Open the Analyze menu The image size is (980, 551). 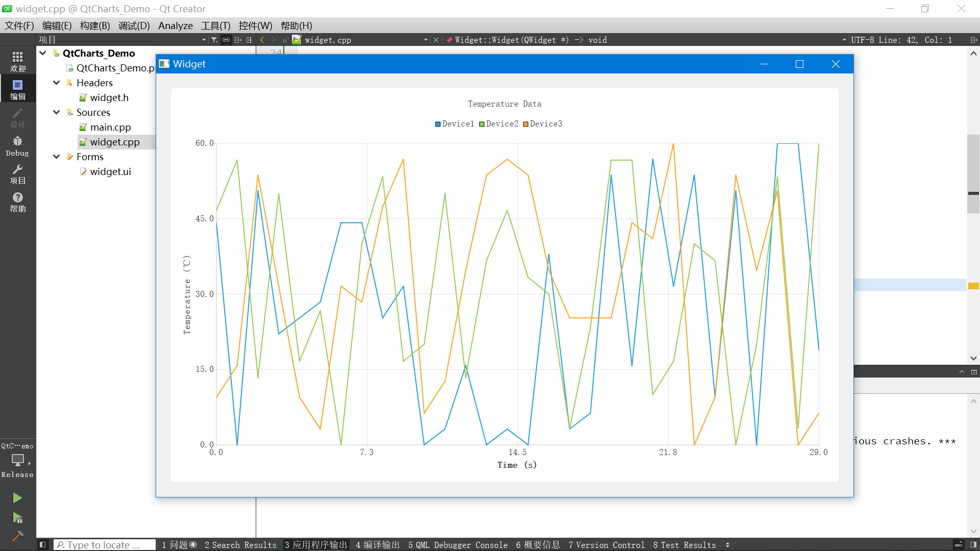tap(175, 26)
